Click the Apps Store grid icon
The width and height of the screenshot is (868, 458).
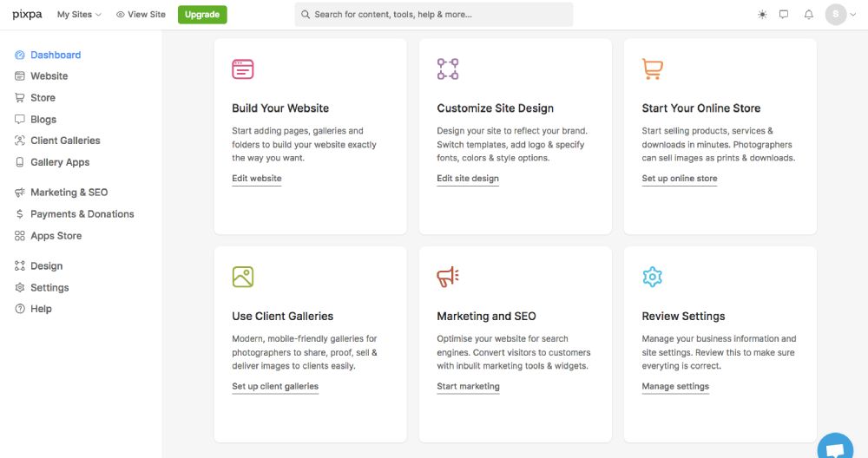pos(20,236)
